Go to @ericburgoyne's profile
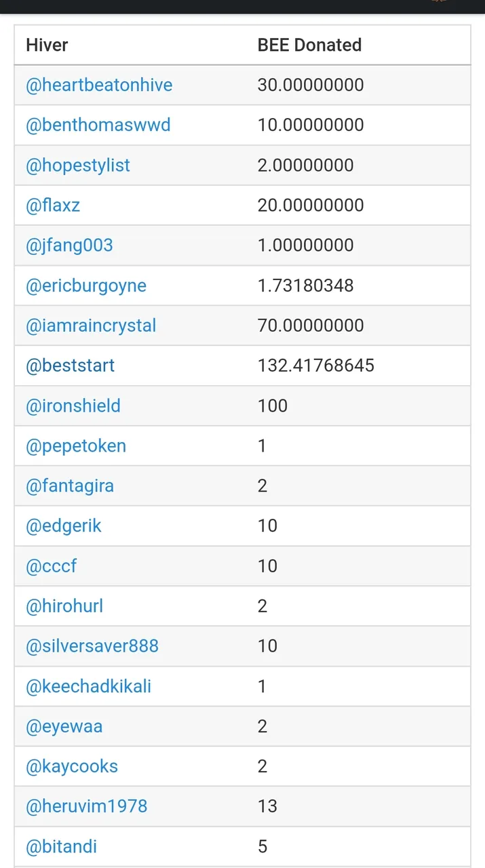 (x=86, y=285)
